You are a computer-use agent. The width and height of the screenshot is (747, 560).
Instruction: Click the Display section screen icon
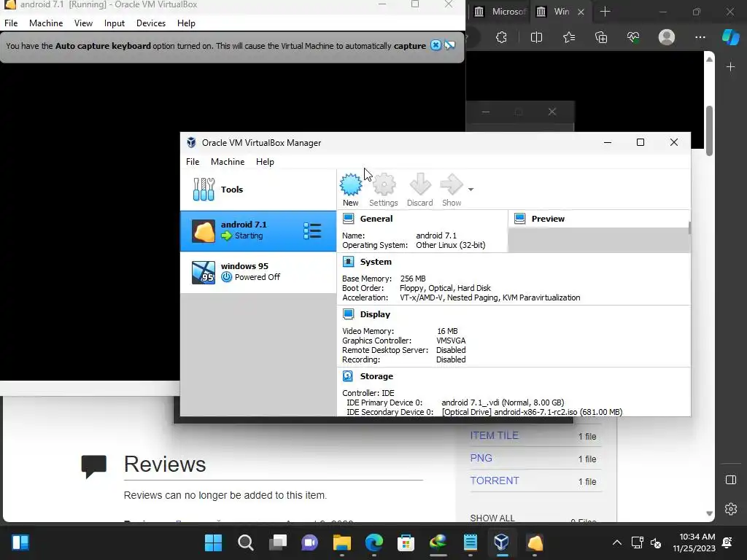348,314
